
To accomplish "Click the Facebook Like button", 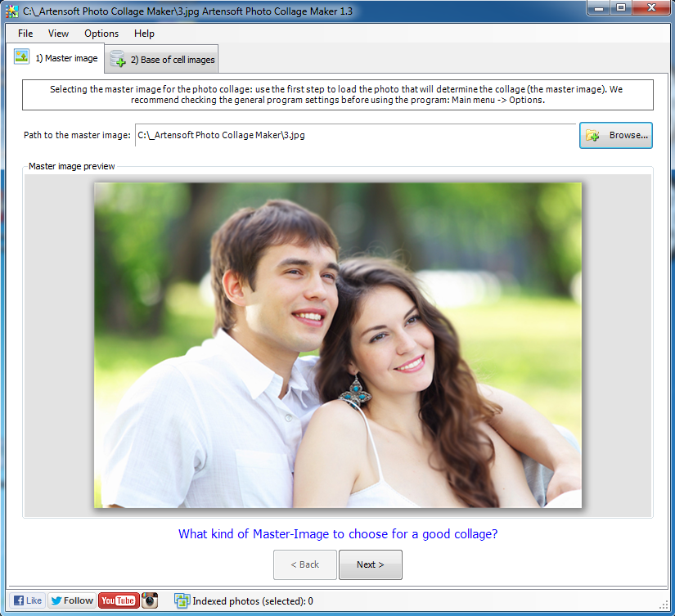I will tap(28, 600).
